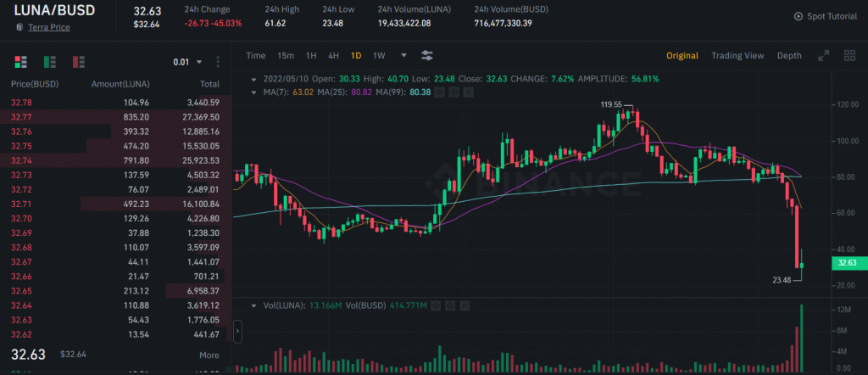Open Spot Tutorial link
The height and width of the screenshot is (375, 868).
(832, 16)
